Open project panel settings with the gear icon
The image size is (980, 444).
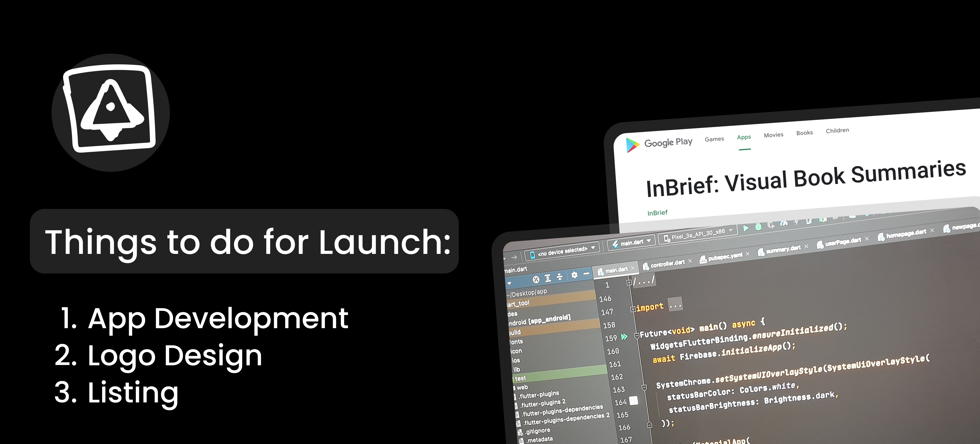click(574, 275)
